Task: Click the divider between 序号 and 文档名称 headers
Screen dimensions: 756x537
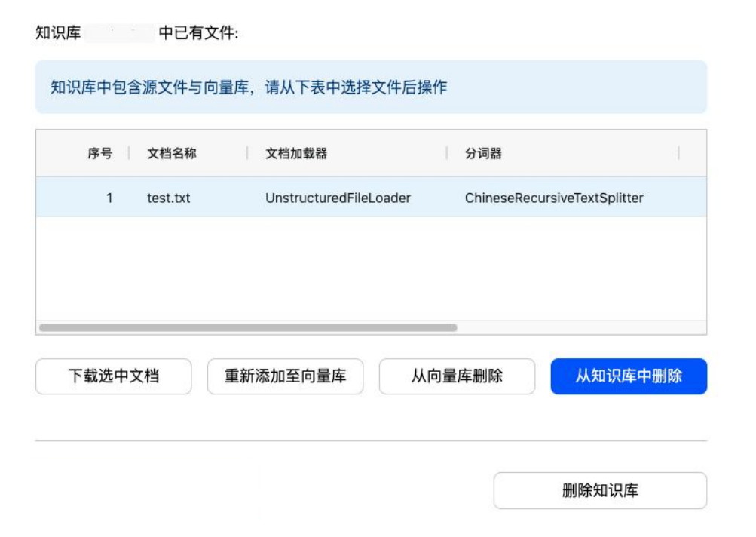Action: click(x=129, y=154)
